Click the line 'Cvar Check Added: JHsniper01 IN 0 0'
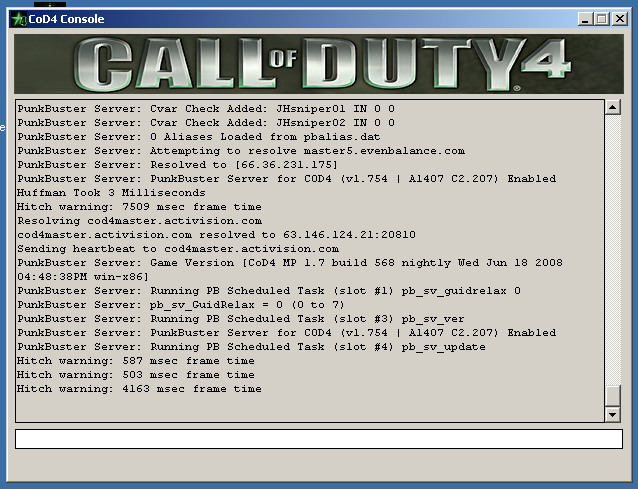638x489 pixels. tap(206, 109)
